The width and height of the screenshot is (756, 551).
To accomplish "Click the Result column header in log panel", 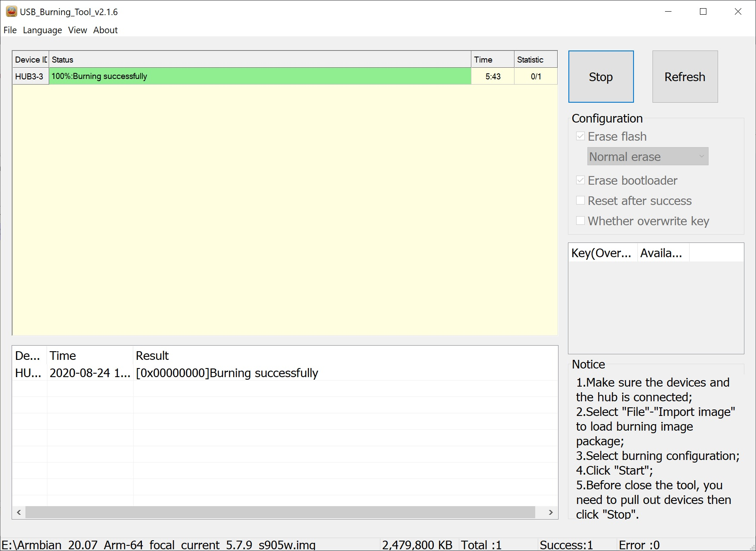I will point(152,356).
